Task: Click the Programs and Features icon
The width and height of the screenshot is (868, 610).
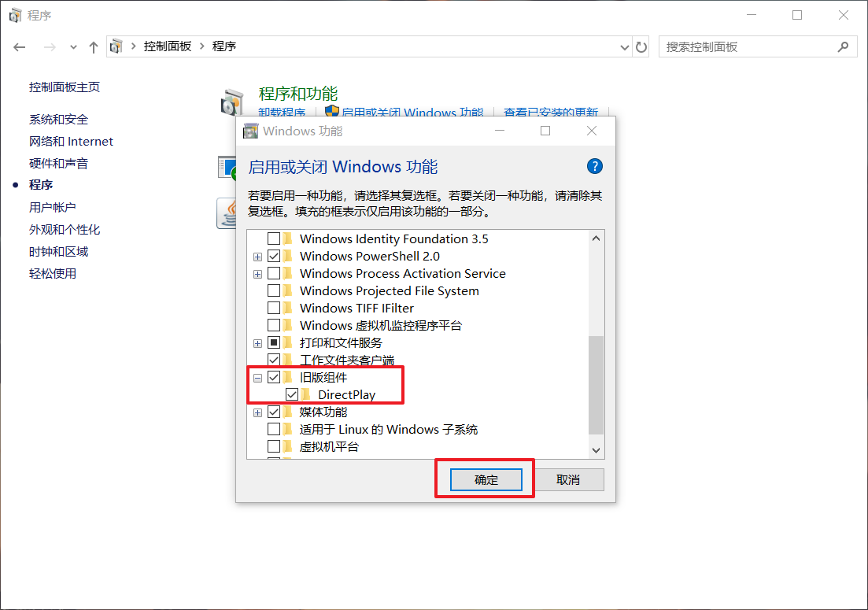Action: [231, 102]
